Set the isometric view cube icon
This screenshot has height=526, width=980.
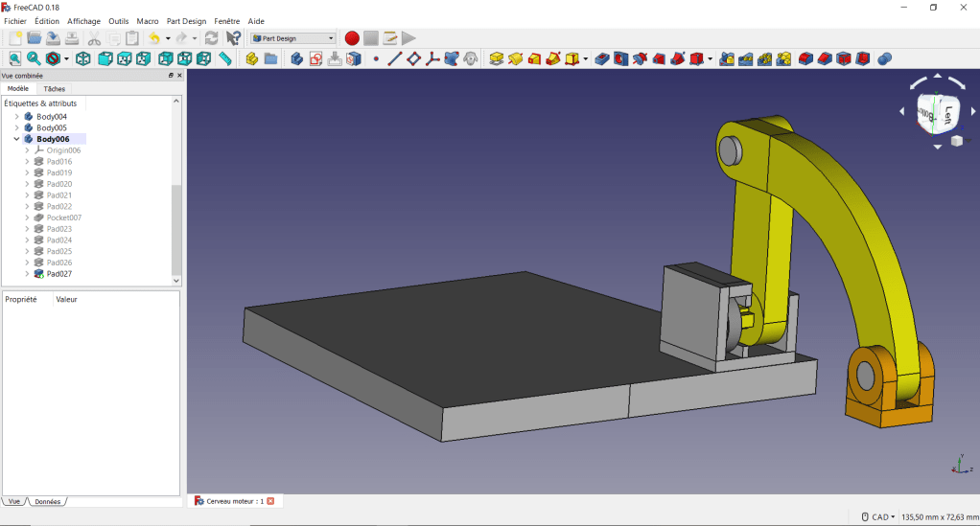(83, 59)
